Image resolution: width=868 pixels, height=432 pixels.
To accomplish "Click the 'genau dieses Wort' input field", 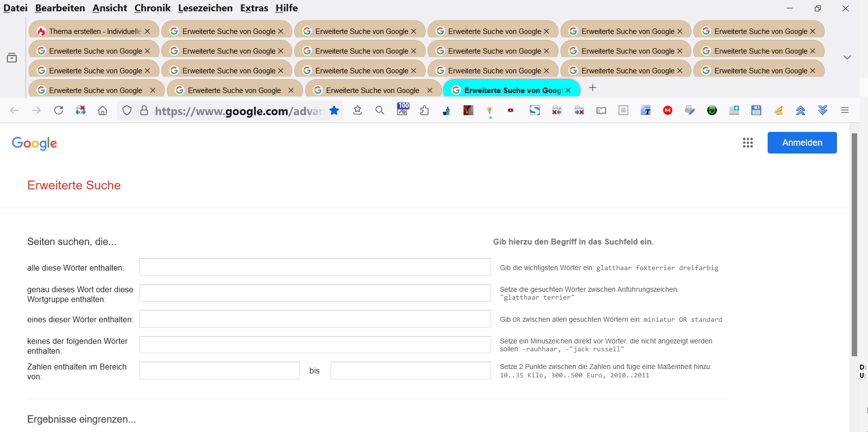I will coord(315,293).
